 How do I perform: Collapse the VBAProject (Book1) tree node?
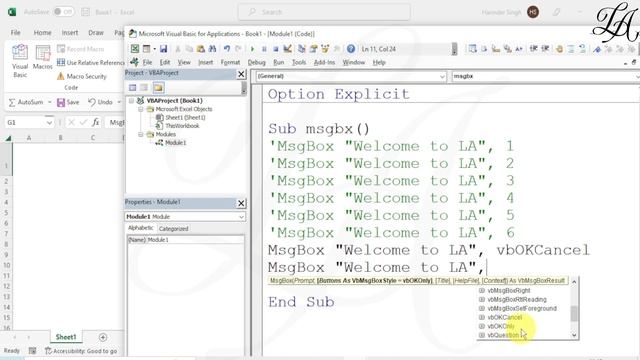click(x=131, y=100)
